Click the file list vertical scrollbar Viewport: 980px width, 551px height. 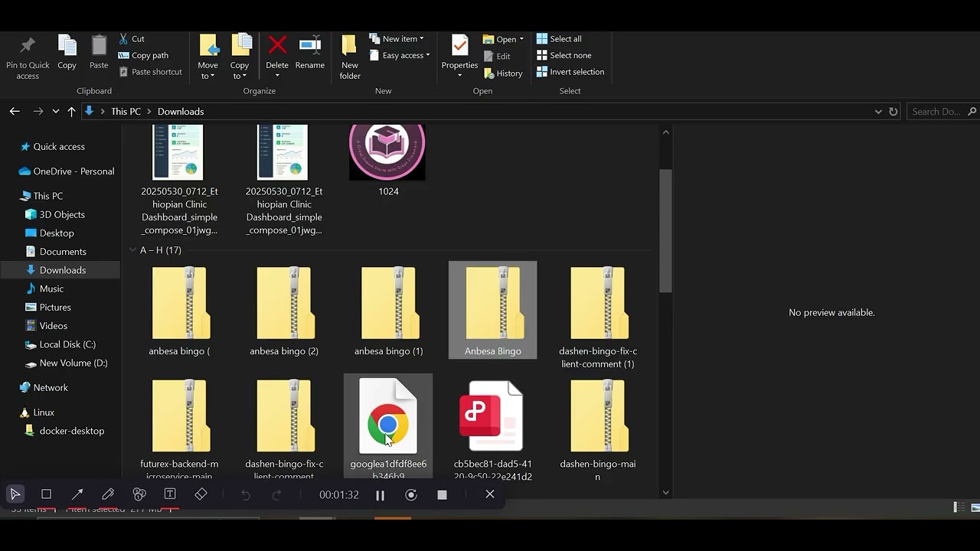click(x=665, y=230)
